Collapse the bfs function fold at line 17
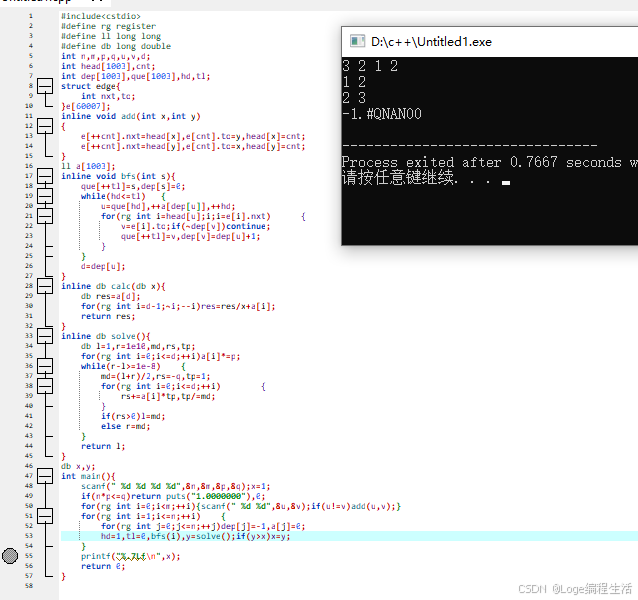Screen dimensions: 638x600 pyautogui.click(x=45, y=176)
